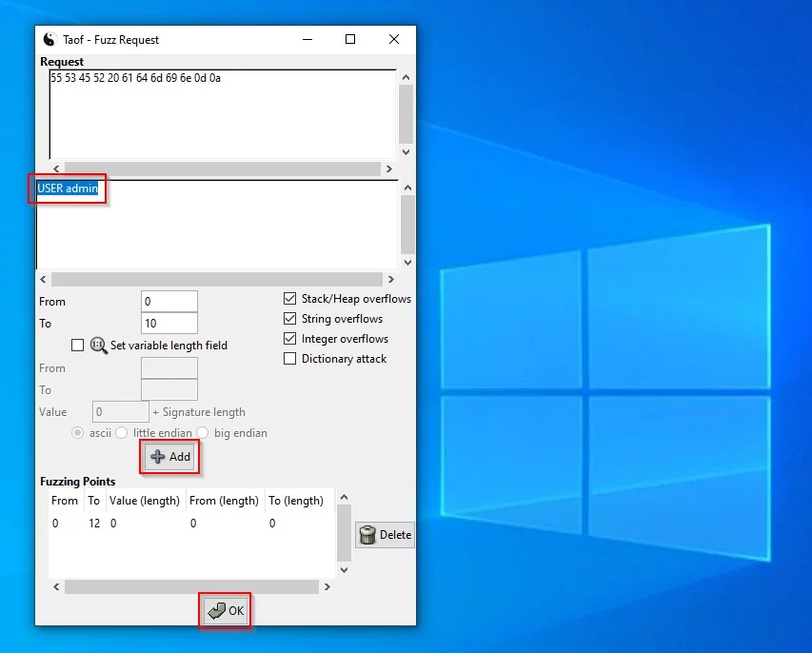The image size is (812, 653).
Task: Click the magnifier icon beside Set variable length
Action: pyautogui.click(x=99, y=346)
